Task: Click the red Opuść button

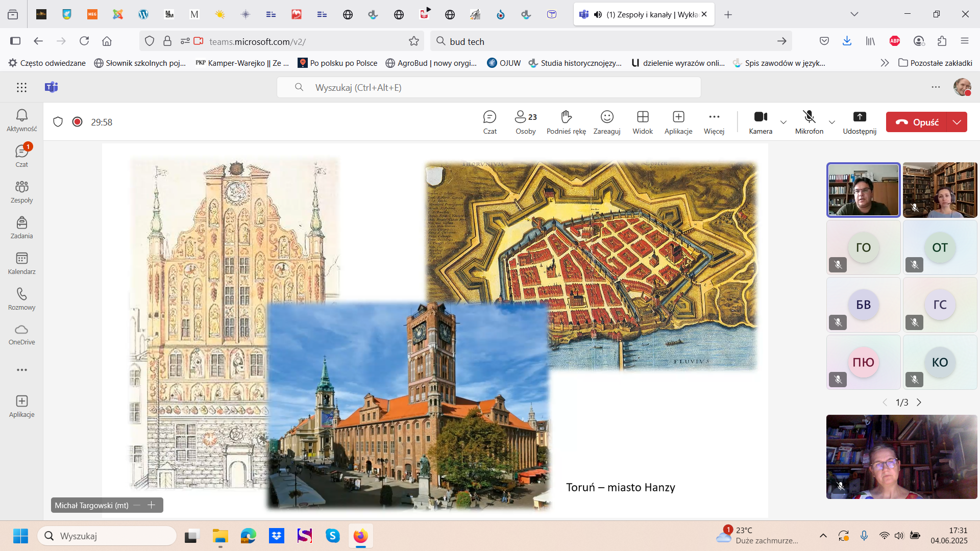Action: click(917, 122)
